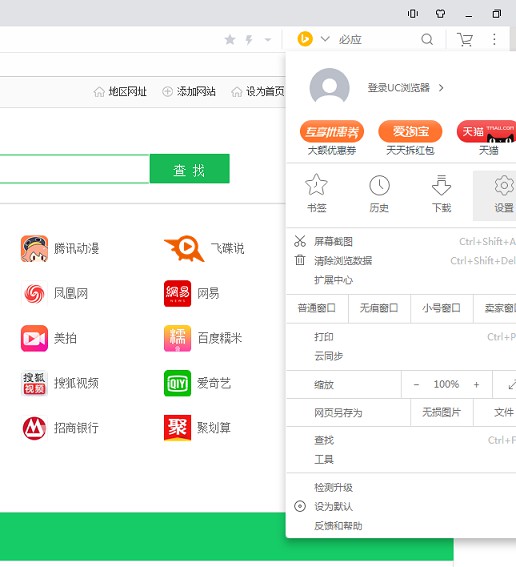The height and width of the screenshot is (567, 516).
Task: Expand the address bar dropdown arrow
Action: [268, 39]
